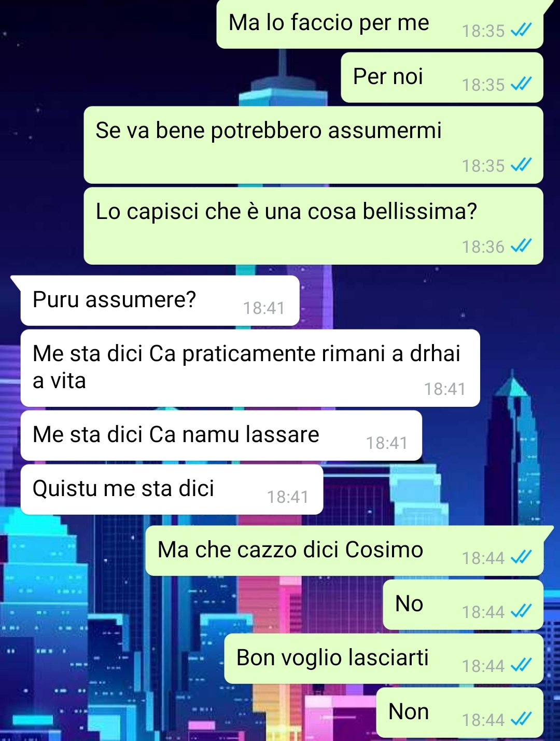Tap read-receipt ticks on the "No" message

point(521,611)
